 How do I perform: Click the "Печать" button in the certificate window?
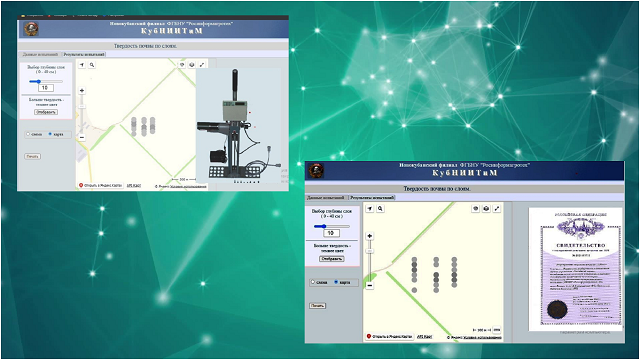[317, 306]
